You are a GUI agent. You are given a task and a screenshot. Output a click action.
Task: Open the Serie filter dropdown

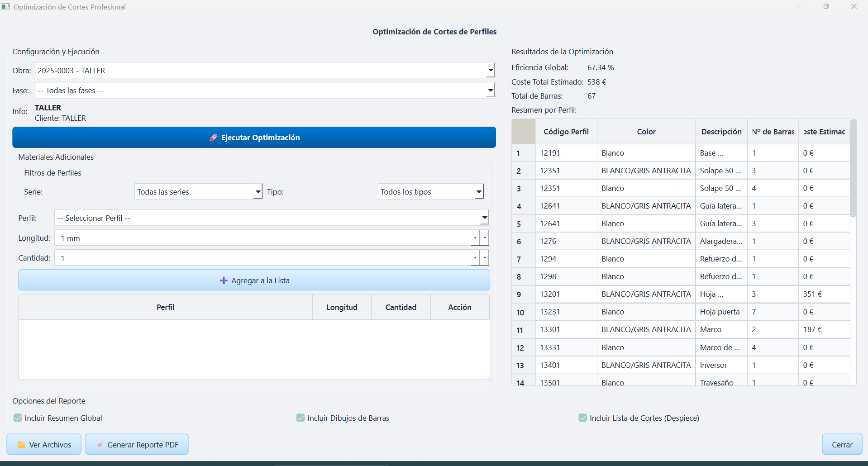[258, 192]
